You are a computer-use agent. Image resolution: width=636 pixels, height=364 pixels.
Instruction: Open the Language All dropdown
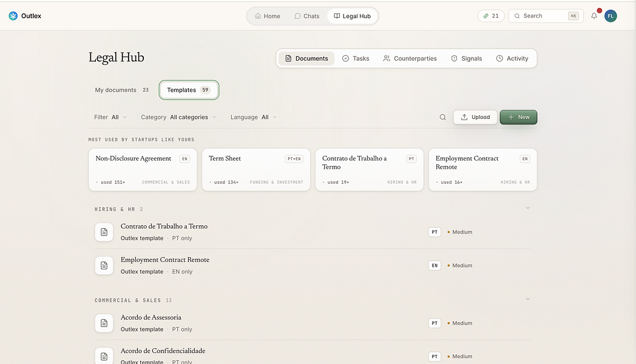pos(254,117)
